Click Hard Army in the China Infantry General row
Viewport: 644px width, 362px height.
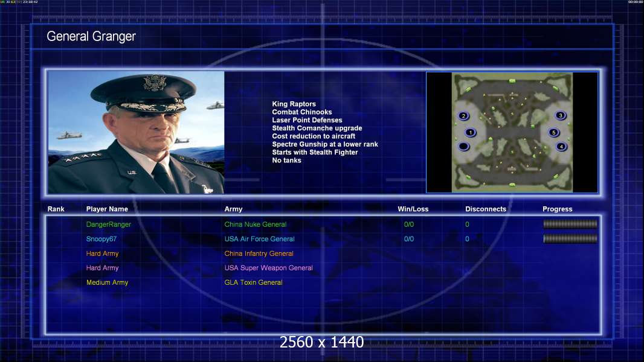[x=102, y=253]
